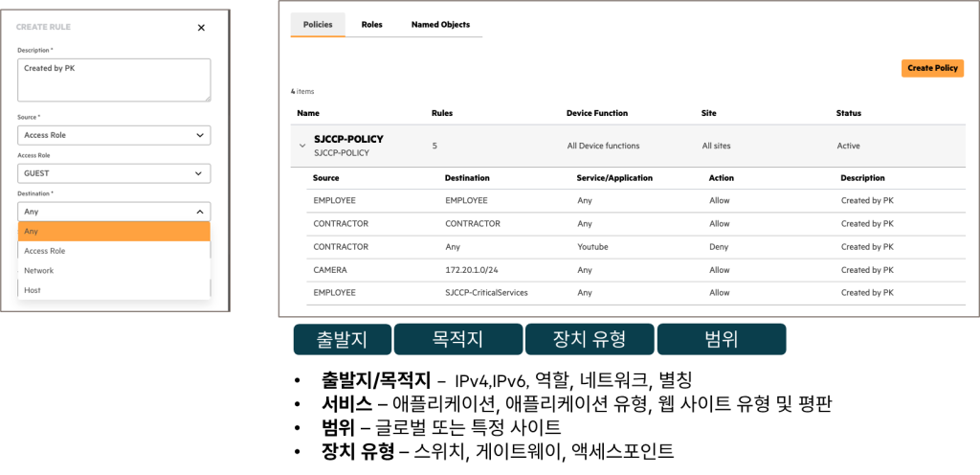Viewport: 980px width, 475px height.
Task: Click the 출발지 label button
Action: 343,339
